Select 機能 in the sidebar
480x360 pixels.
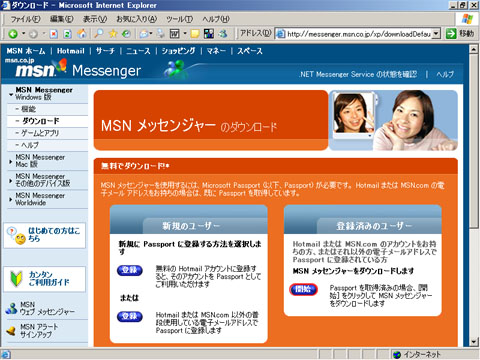(29, 109)
